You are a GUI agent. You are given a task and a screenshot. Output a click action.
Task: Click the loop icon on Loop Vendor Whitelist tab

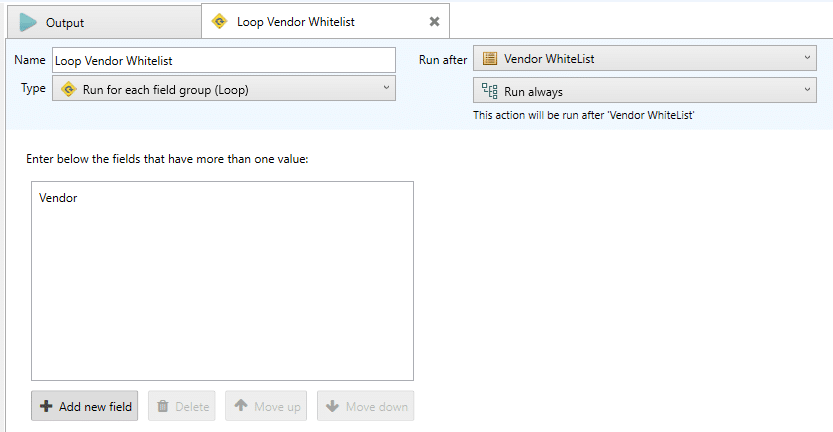219,22
